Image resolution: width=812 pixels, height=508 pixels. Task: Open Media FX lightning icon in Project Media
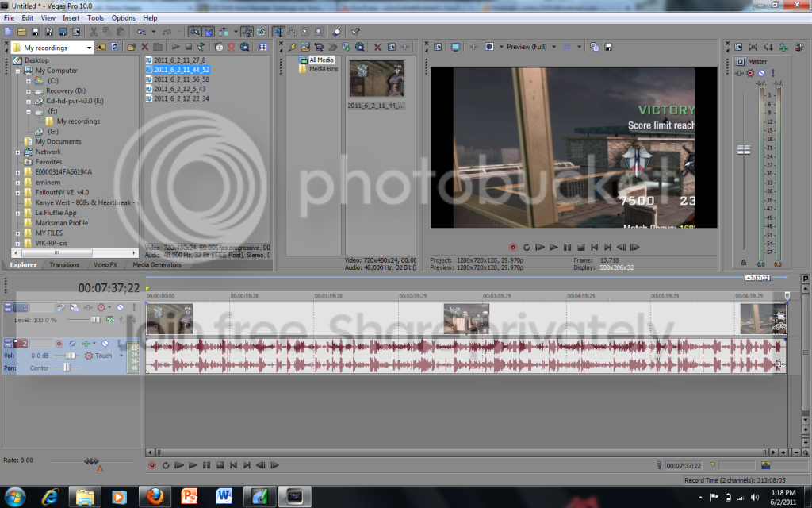(x=292, y=47)
